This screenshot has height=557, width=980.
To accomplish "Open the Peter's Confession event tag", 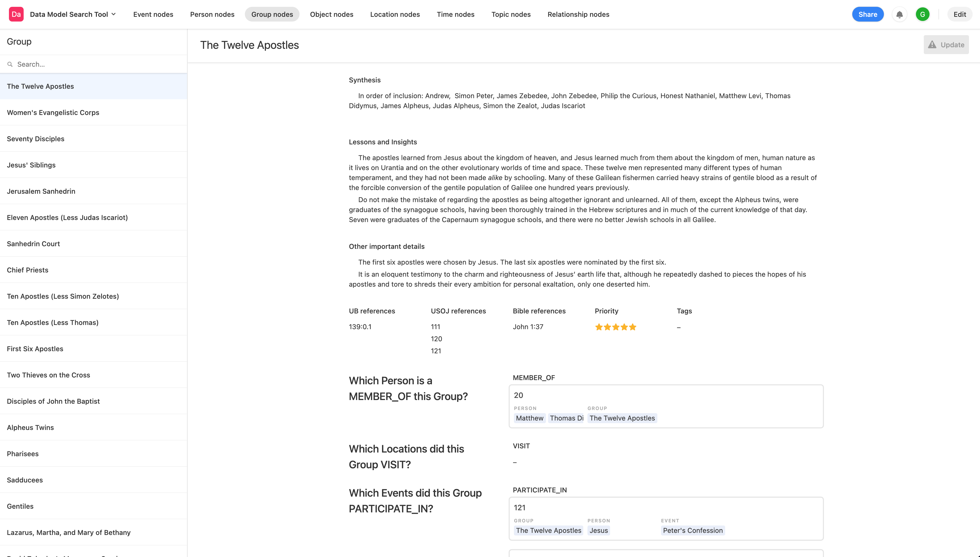I will [693, 530].
